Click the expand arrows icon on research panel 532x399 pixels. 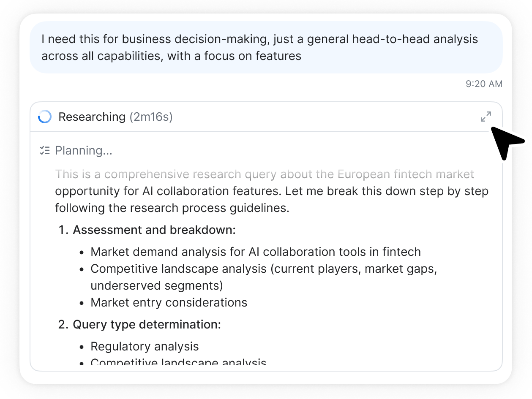point(486,117)
